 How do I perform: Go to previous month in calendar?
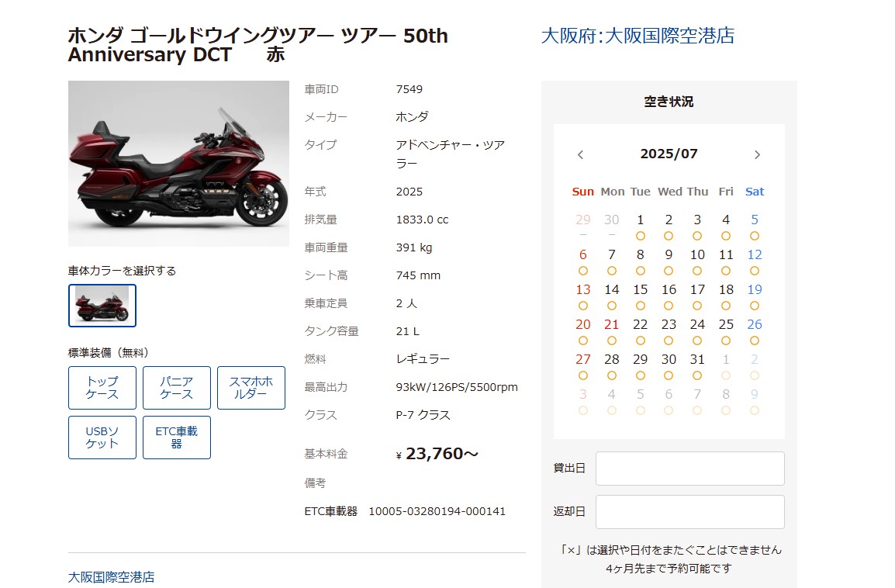click(580, 154)
